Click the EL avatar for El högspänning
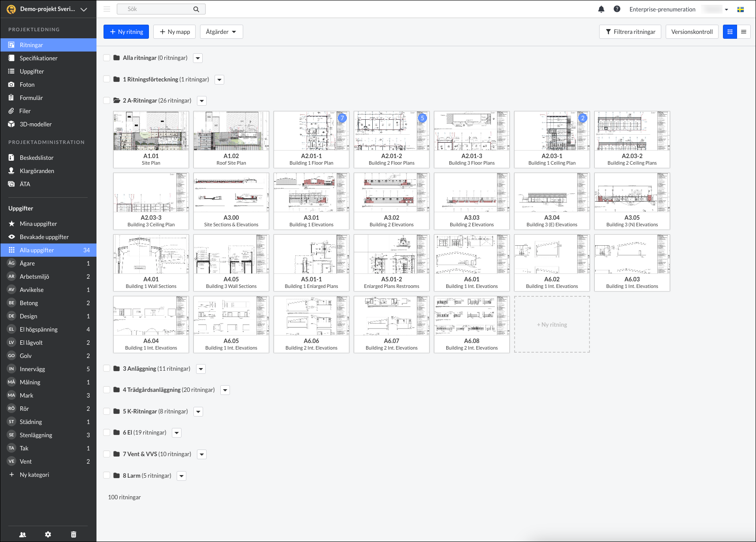The height and width of the screenshot is (542, 756). pos(11,329)
